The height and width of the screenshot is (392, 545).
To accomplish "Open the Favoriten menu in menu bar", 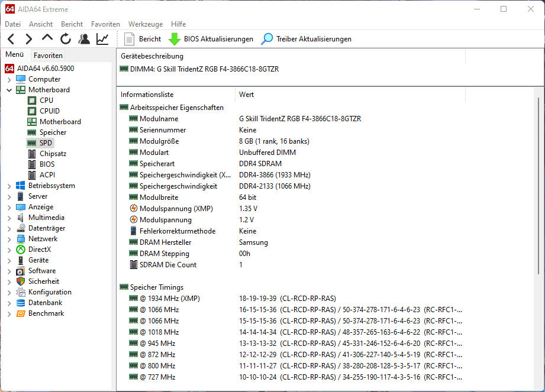I will 105,24.
